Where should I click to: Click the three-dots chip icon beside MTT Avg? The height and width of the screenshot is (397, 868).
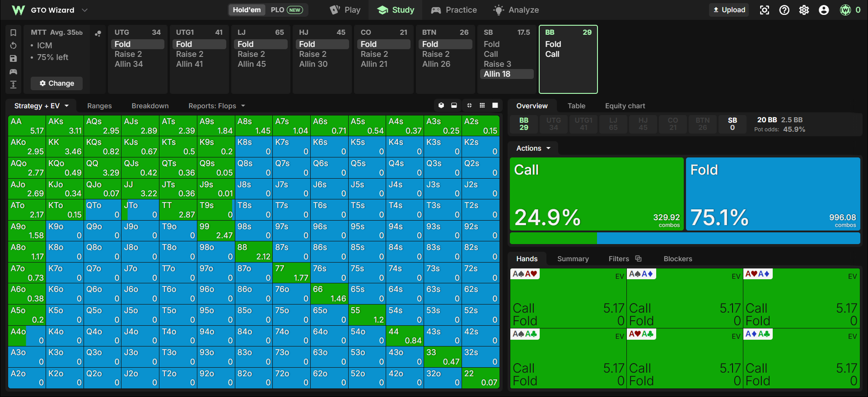click(98, 33)
